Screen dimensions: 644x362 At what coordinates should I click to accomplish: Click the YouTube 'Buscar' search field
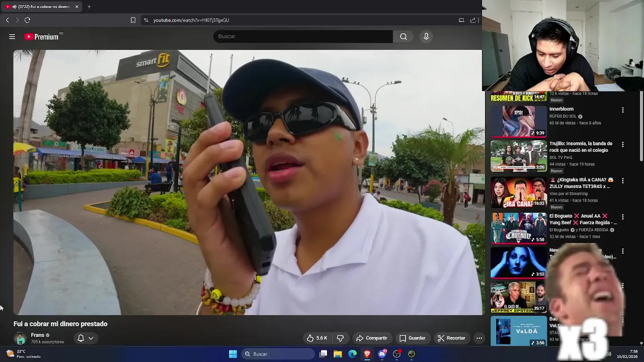[x=303, y=36]
